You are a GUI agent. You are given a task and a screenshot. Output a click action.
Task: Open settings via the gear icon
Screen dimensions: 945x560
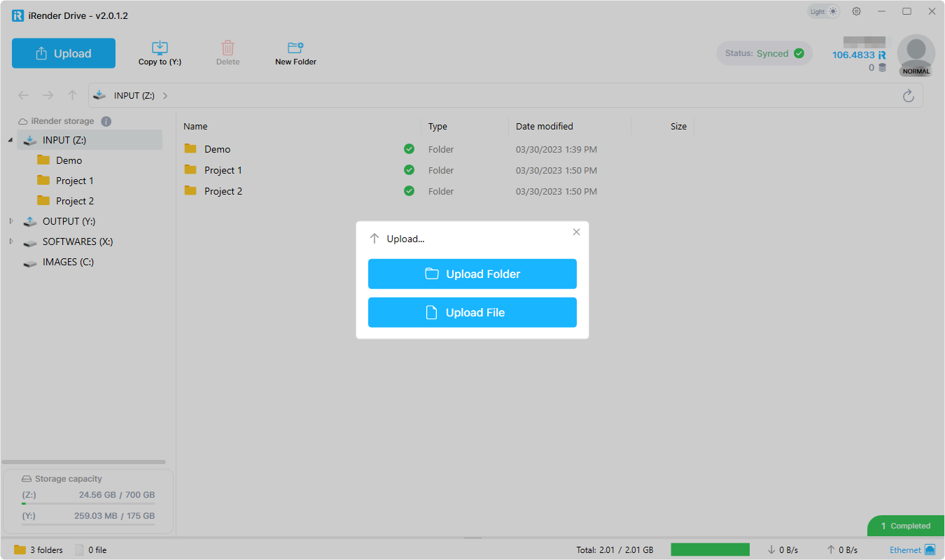click(x=856, y=11)
